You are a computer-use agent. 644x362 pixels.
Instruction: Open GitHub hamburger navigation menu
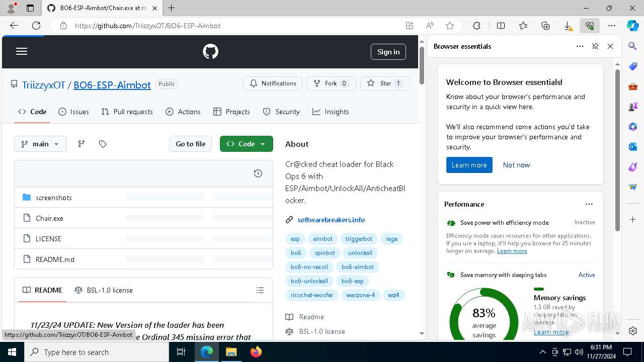coord(22,51)
